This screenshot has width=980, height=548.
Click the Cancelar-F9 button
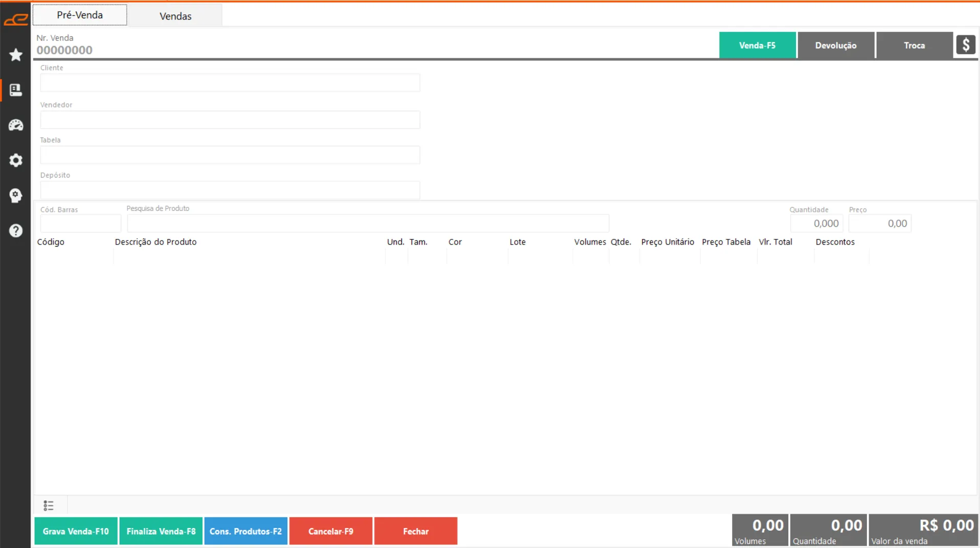(x=331, y=531)
